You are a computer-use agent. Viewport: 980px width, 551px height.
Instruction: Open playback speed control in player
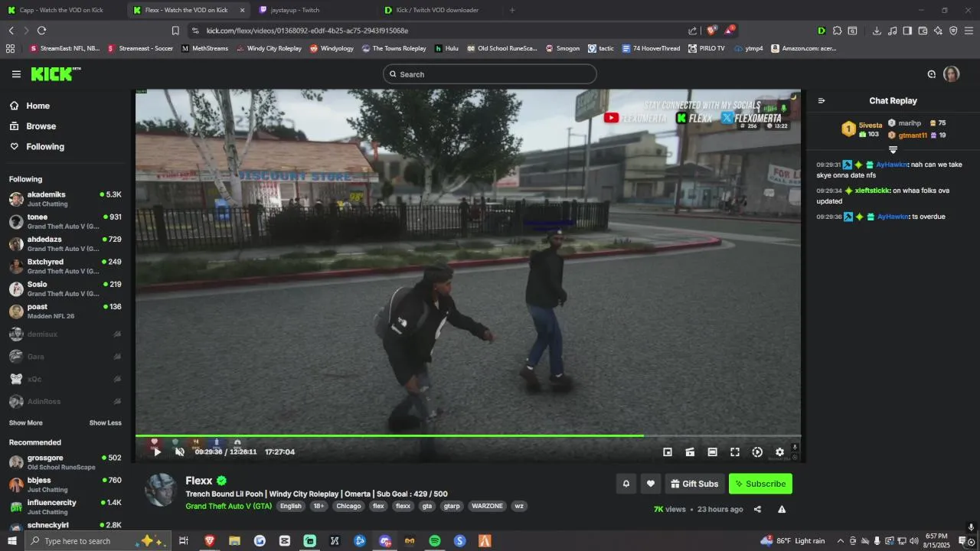[x=757, y=452]
